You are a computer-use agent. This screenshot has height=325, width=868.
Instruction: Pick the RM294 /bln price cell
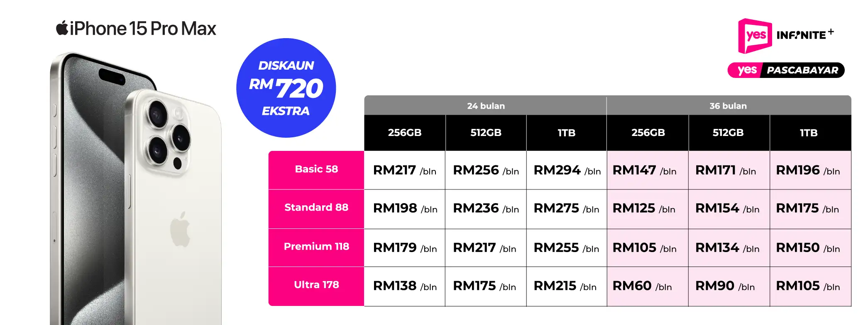[567, 170]
